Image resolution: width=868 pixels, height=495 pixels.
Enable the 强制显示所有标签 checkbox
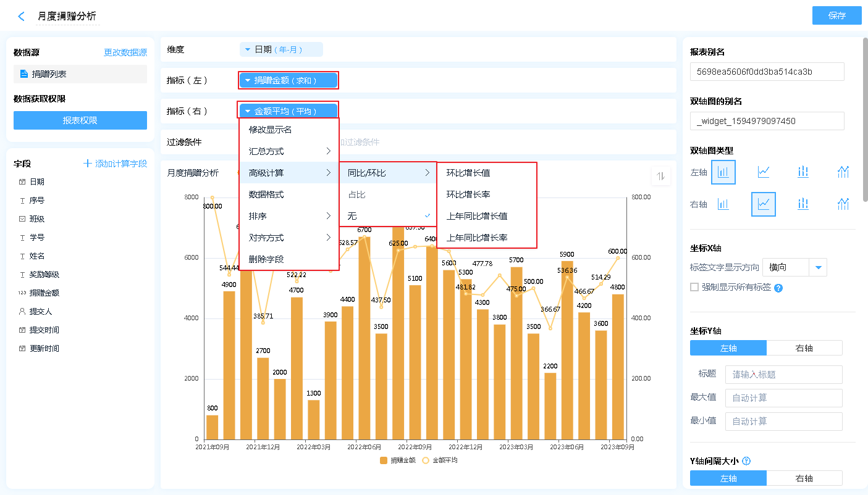pos(694,287)
